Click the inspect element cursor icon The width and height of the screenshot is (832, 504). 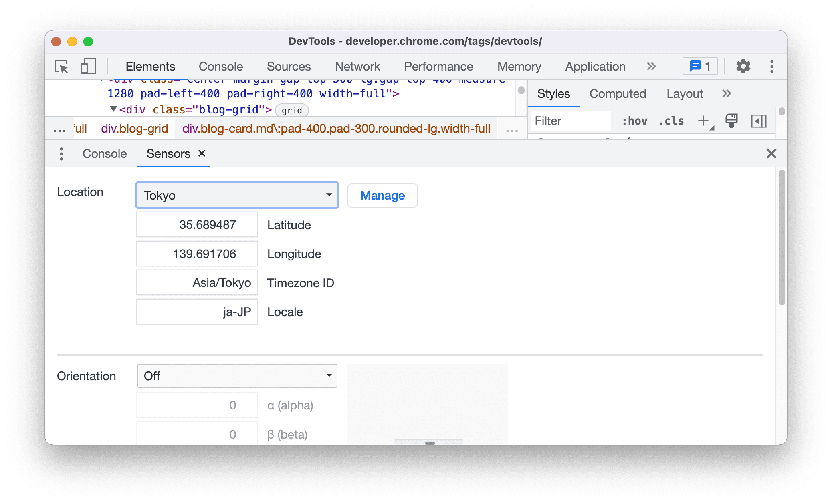tap(62, 65)
